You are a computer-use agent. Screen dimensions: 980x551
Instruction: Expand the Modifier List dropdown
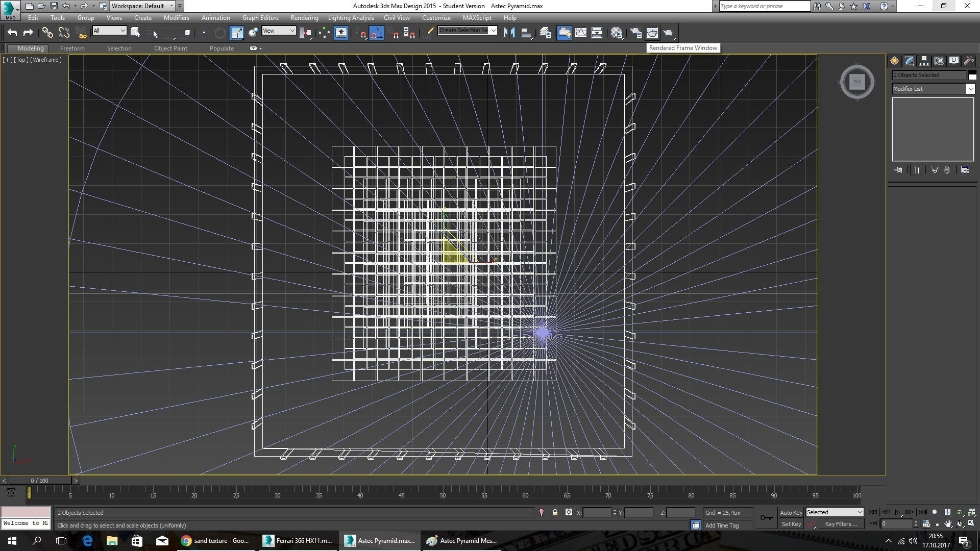click(x=970, y=89)
